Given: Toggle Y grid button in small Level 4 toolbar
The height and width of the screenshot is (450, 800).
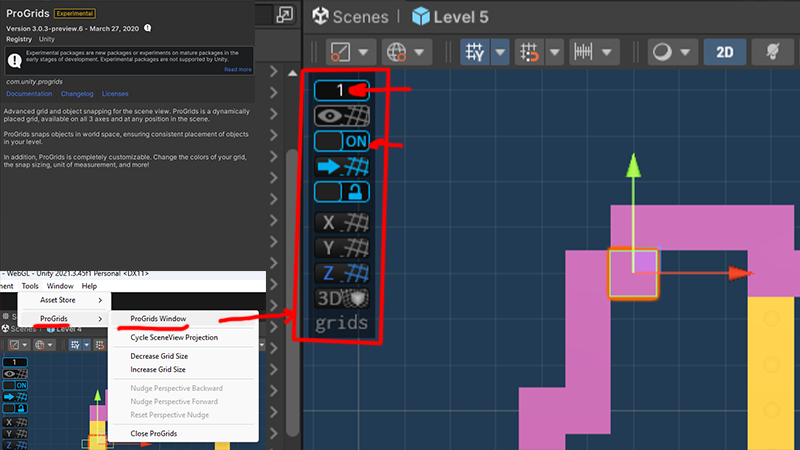Looking at the screenshot, I should pos(75,345).
